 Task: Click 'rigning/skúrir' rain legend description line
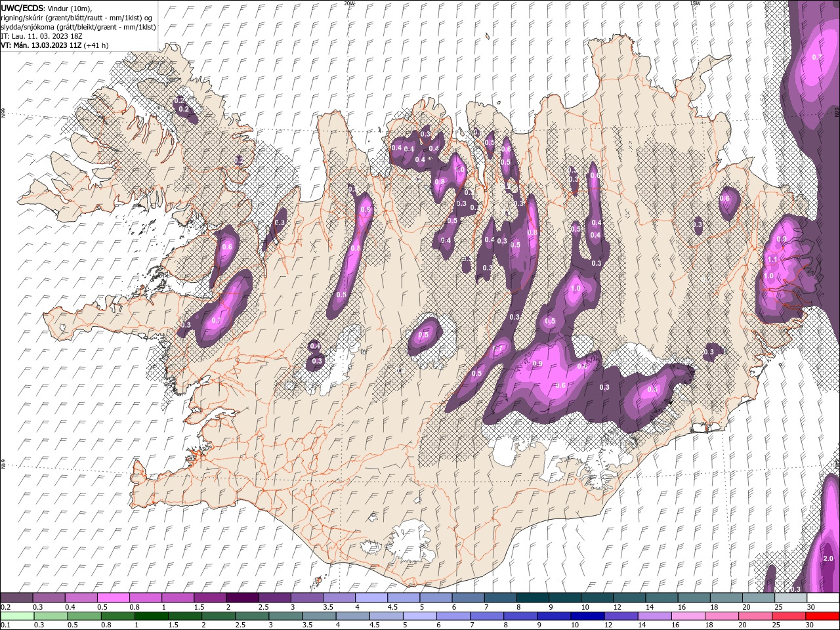(77, 18)
